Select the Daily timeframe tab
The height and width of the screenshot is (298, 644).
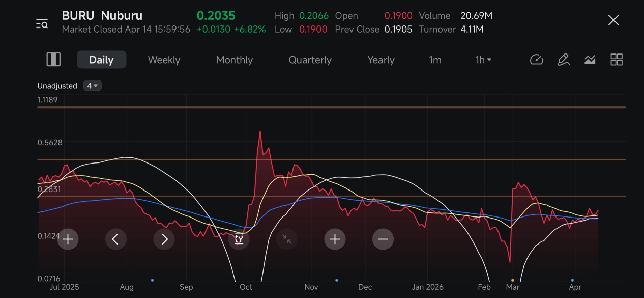point(101,60)
